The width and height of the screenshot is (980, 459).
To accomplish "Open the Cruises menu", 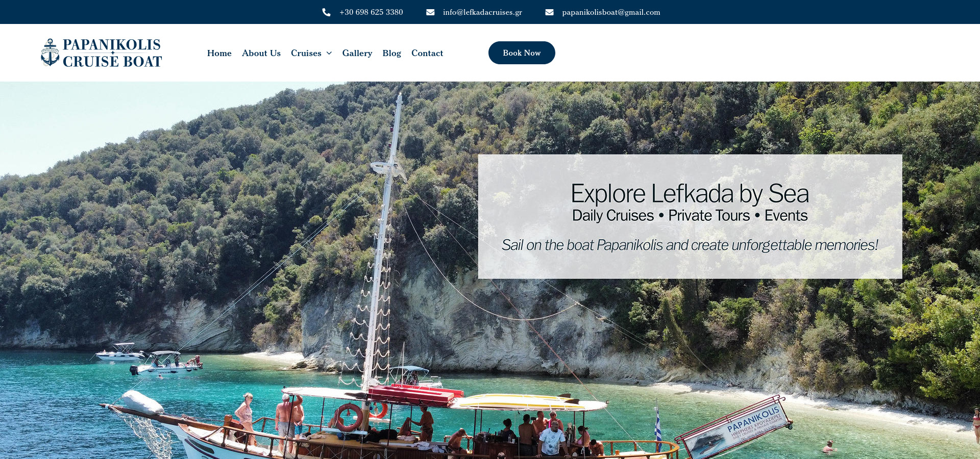I will [306, 53].
